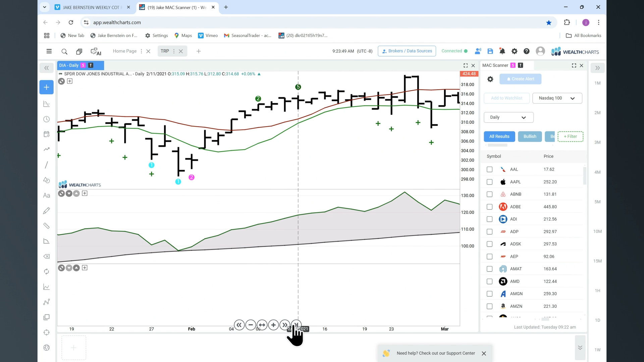Select the All Results filter tab

click(499, 136)
